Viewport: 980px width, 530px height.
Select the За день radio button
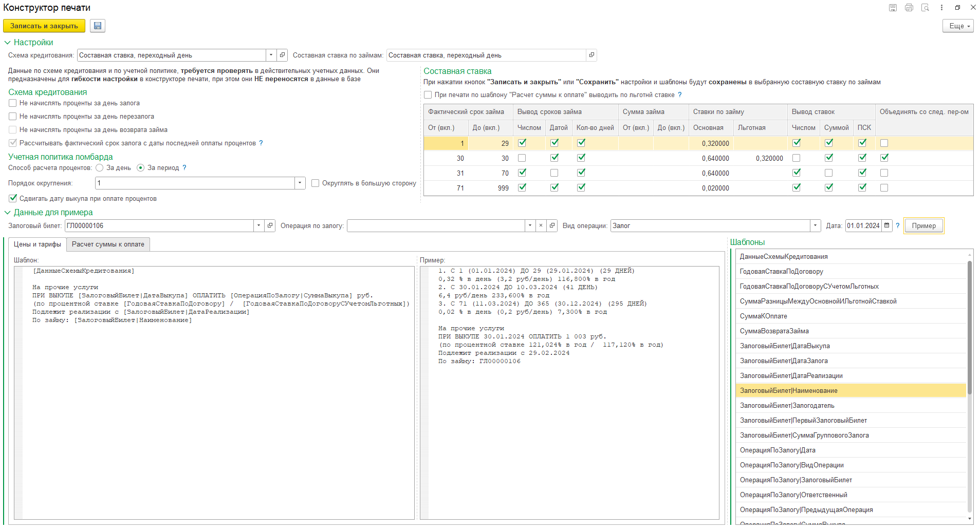point(100,168)
